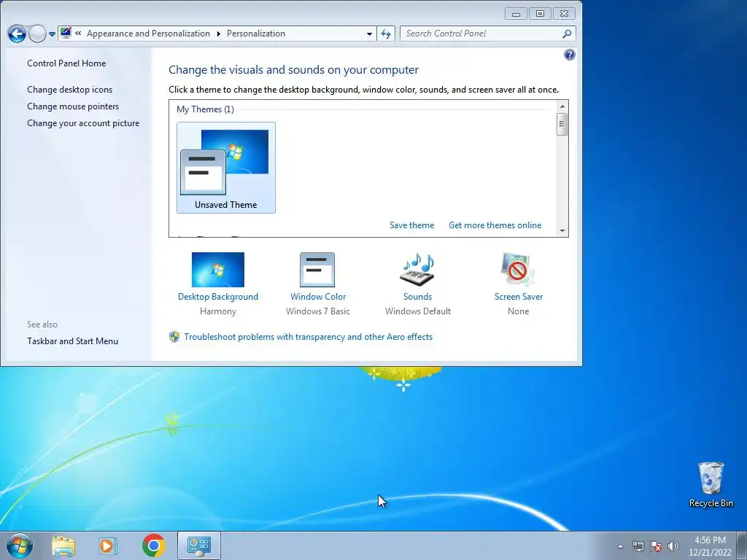Open the recent pages dropdown arrow

(52, 34)
